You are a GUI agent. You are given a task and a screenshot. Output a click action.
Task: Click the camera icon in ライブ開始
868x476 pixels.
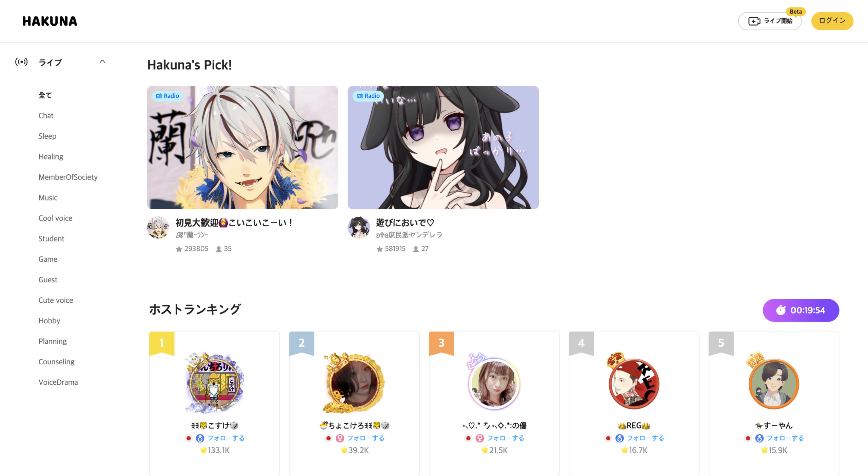coord(754,21)
